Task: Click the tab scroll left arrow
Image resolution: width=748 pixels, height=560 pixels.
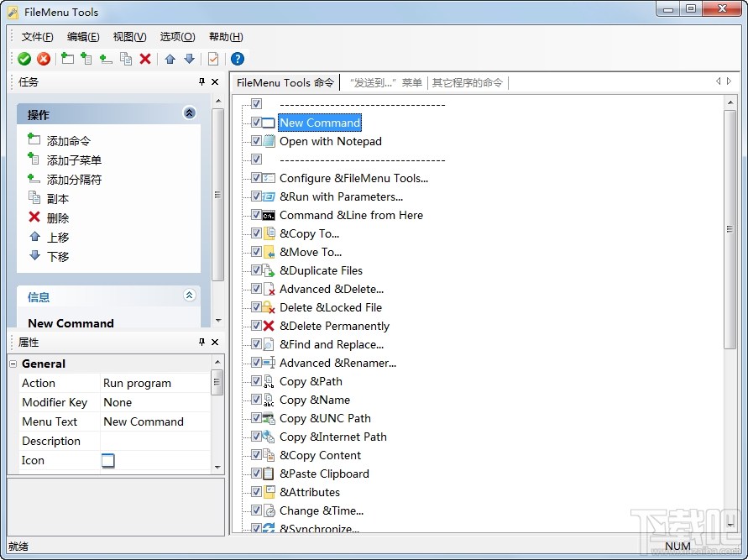Action: pyautogui.click(x=718, y=81)
